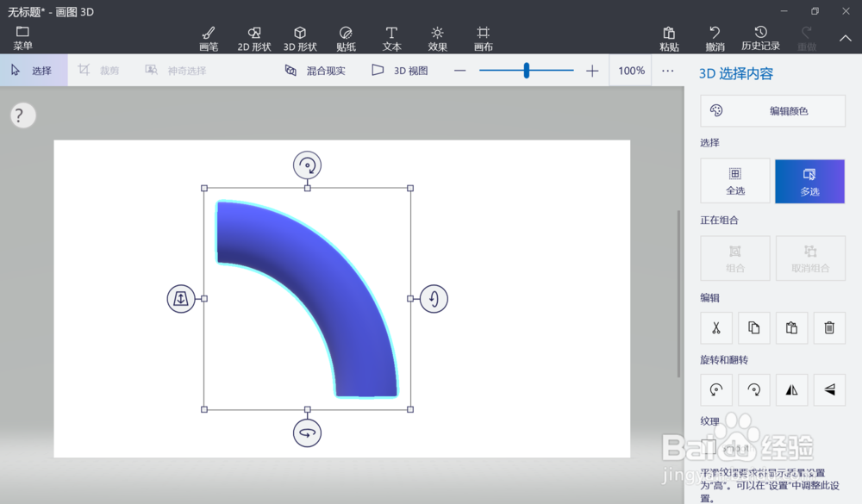Open the 3D 形状 shapes tab

coord(300,39)
